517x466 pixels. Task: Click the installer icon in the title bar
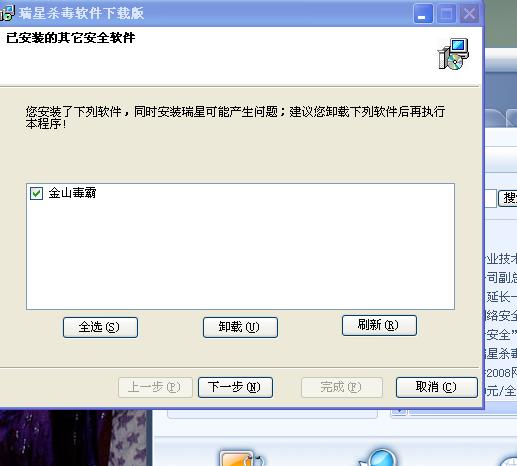(7, 13)
